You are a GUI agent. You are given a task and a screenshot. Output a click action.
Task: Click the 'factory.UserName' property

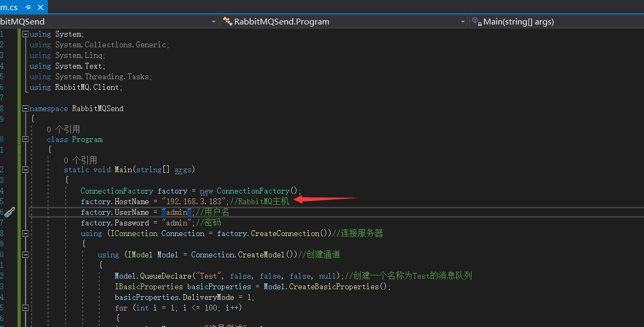click(115, 212)
